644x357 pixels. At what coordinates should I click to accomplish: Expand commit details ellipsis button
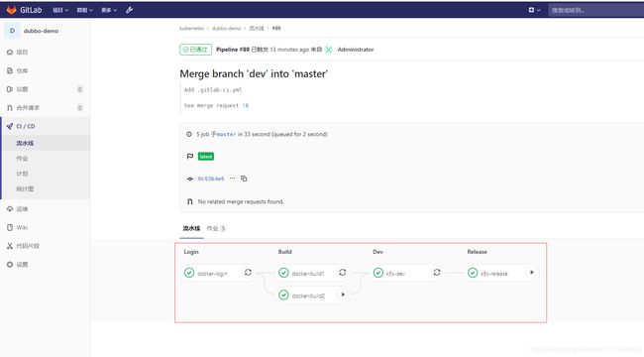[x=233, y=178]
